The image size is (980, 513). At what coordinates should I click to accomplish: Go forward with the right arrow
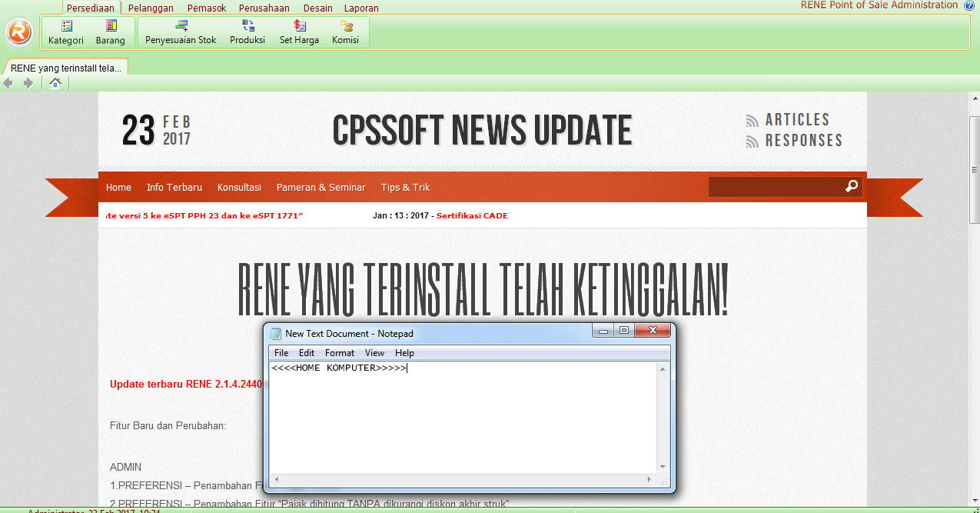coord(28,83)
